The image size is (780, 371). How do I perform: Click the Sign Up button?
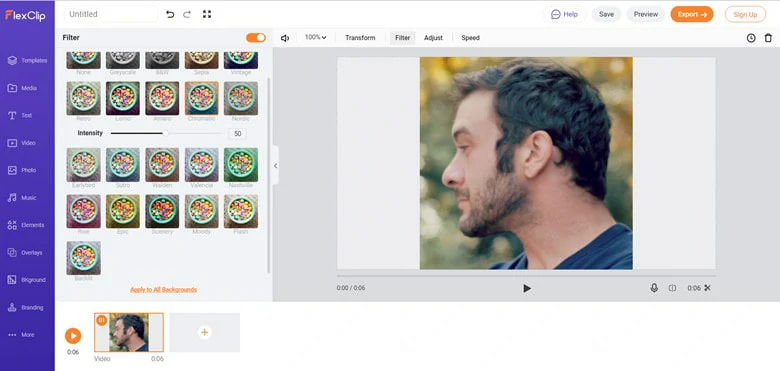(x=745, y=14)
